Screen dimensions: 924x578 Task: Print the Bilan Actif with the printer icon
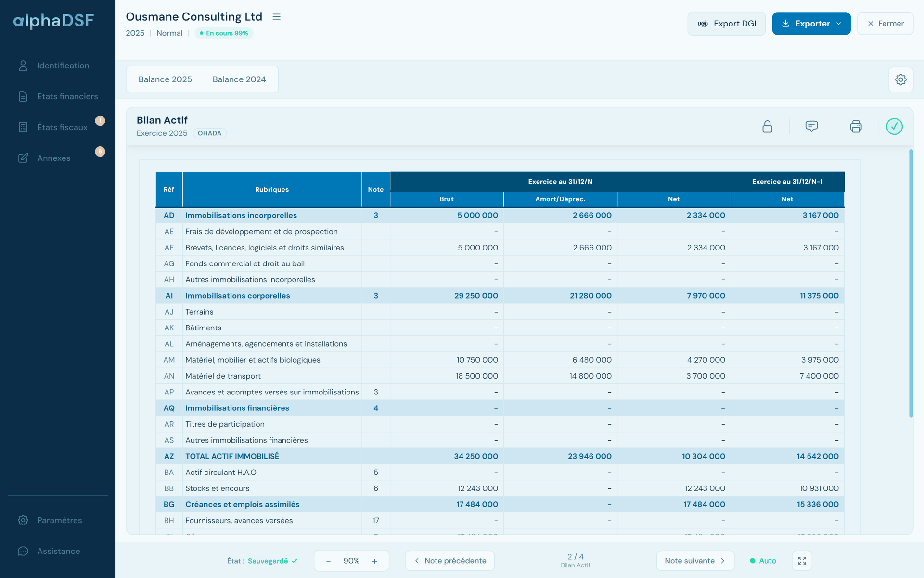point(856,127)
